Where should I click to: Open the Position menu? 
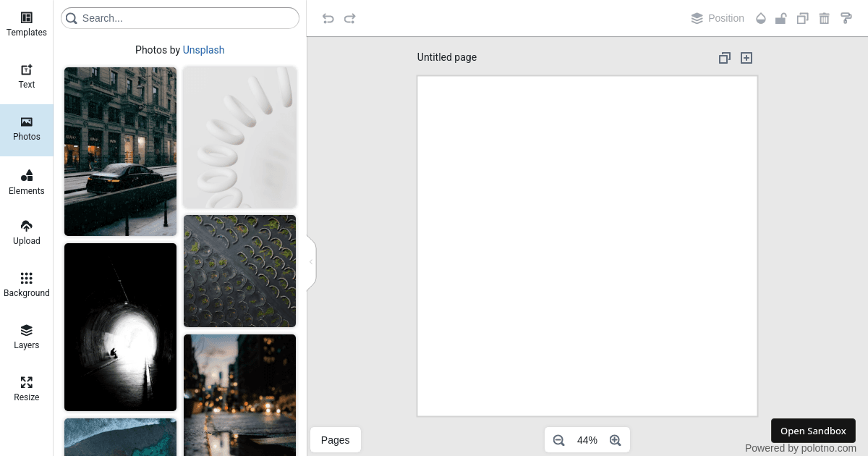(x=718, y=18)
